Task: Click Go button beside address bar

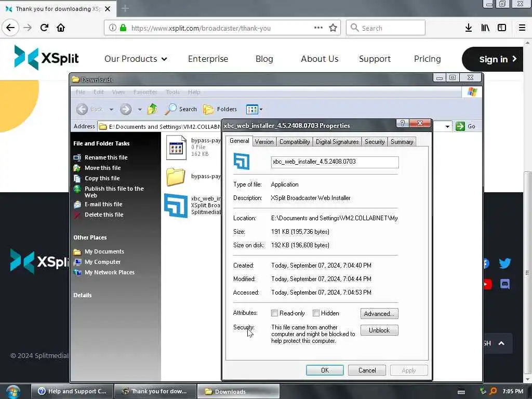Action: point(465,126)
